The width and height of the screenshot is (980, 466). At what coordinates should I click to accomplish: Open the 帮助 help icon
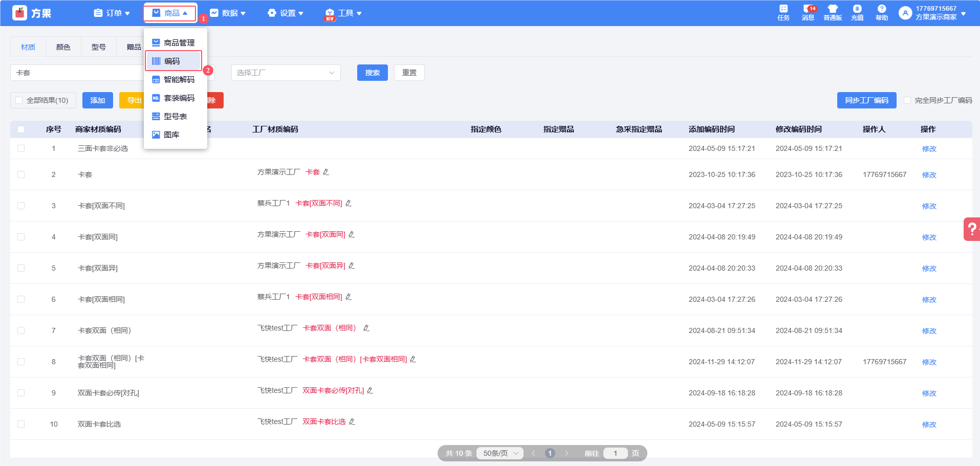(882, 12)
